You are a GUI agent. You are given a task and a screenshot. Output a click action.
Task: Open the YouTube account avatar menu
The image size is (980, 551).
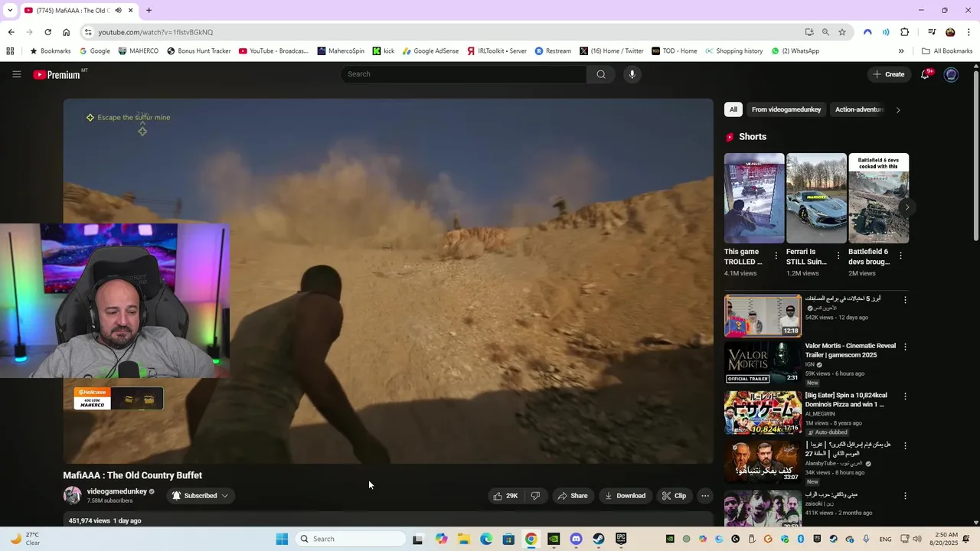coord(951,74)
